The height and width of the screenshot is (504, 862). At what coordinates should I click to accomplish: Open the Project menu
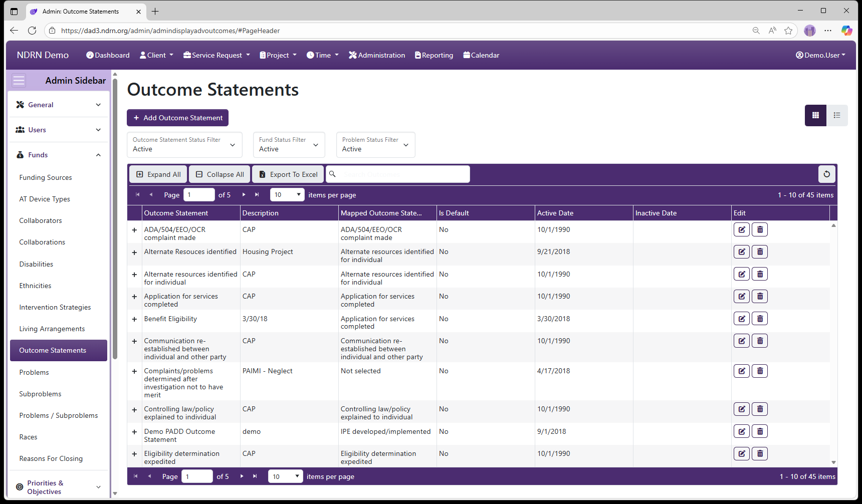[278, 55]
